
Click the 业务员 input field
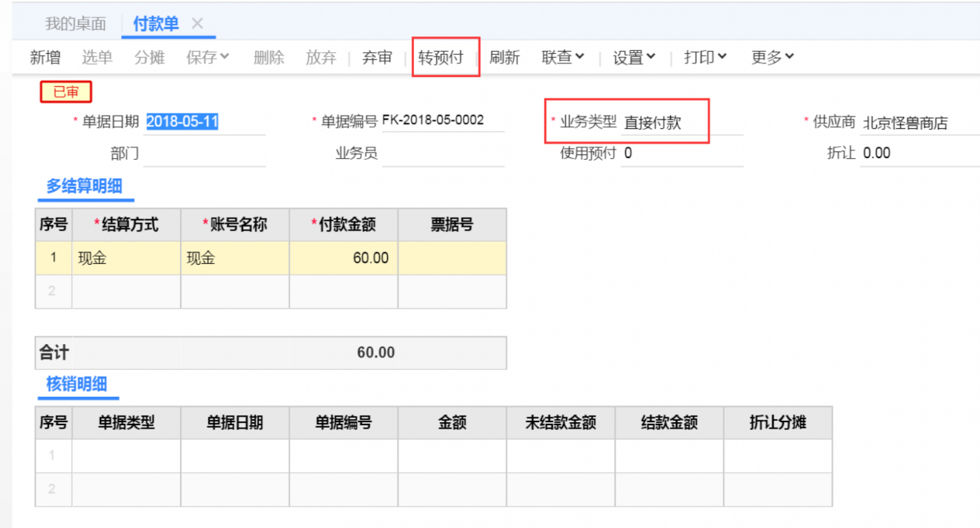tap(443, 154)
